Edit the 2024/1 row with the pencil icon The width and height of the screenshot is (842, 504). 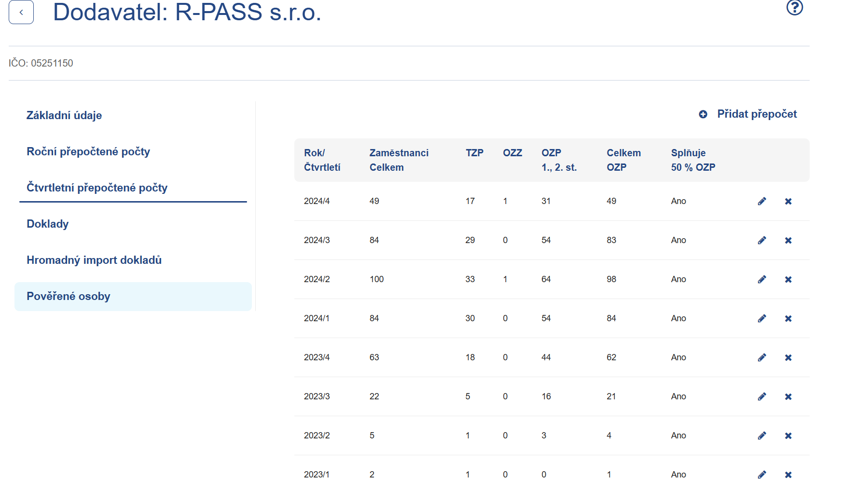point(762,318)
